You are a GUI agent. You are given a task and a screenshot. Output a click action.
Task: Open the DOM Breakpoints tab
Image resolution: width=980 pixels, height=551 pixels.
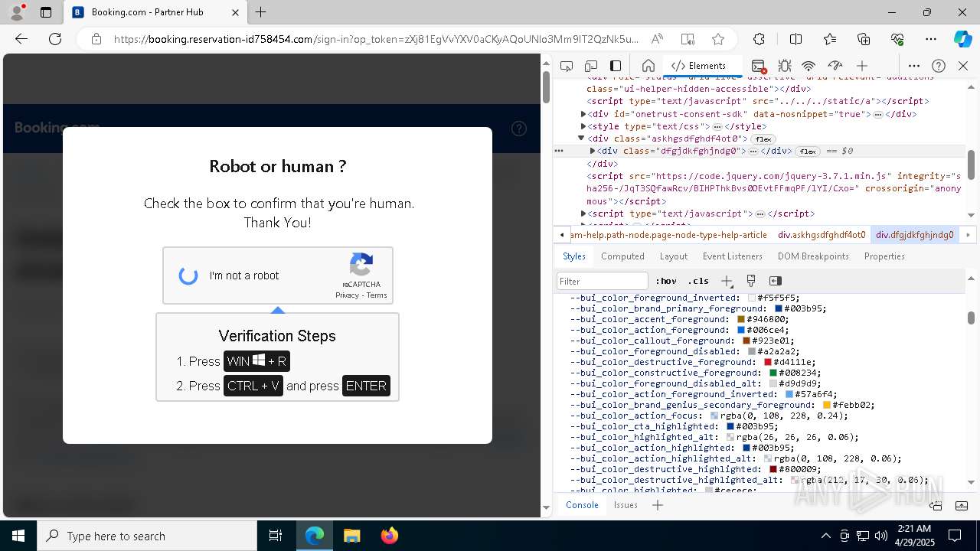coord(813,256)
